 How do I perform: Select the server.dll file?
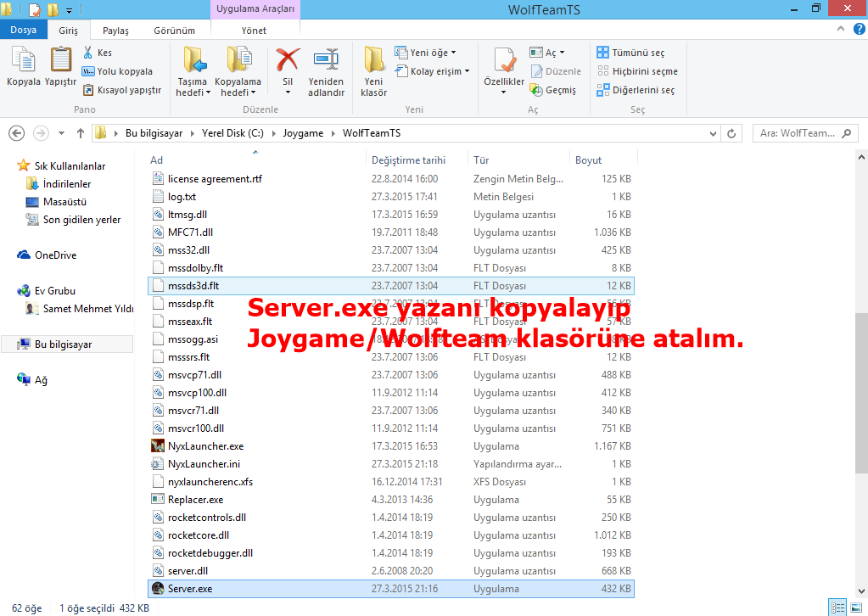391,571
